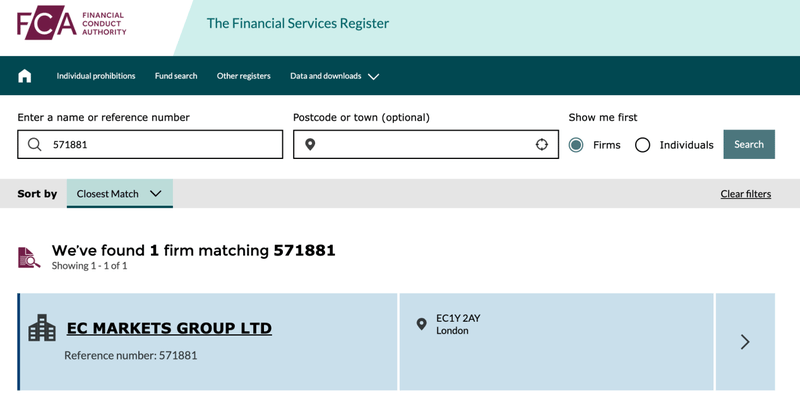Click the FCA logo

coord(71,23)
